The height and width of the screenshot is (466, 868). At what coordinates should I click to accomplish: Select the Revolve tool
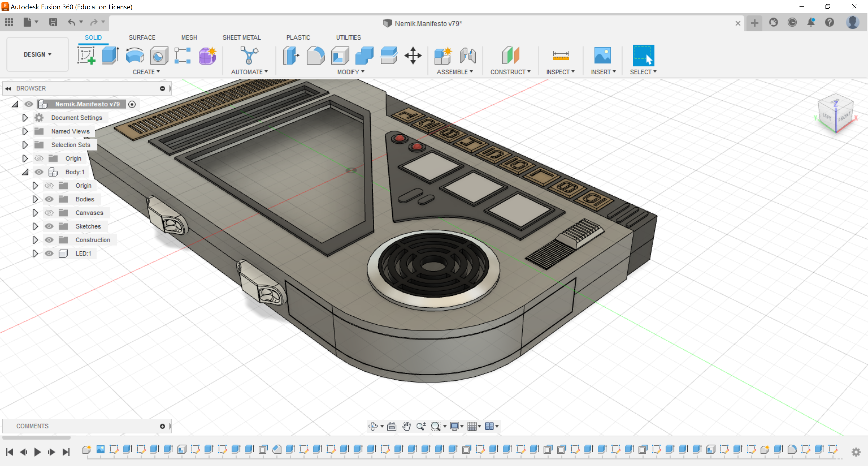pyautogui.click(x=135, y=56)
